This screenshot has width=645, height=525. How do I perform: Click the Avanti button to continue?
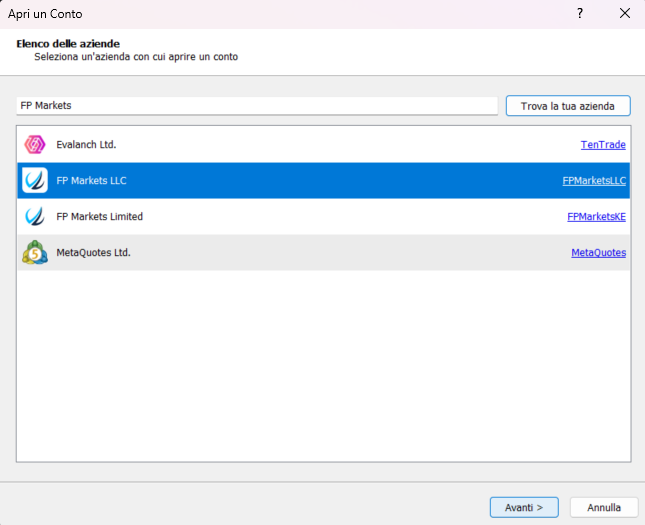(x=524, y=507)
